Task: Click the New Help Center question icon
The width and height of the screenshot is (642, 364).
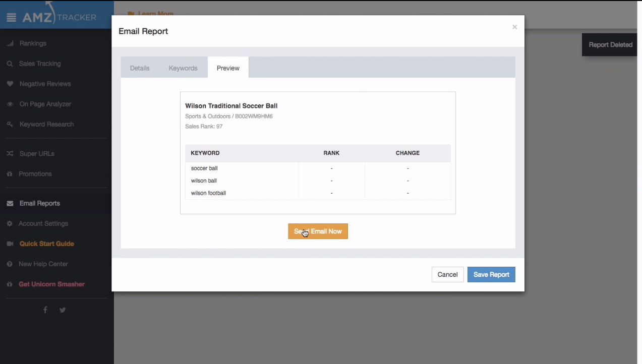Action: 10,264
